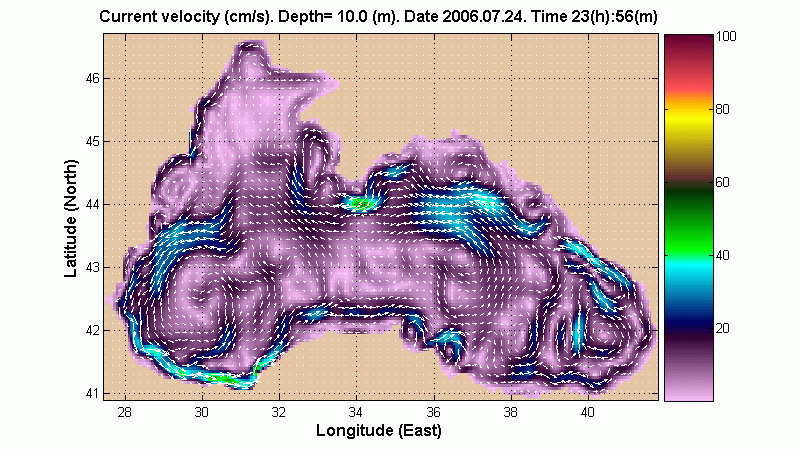Click the 'Longitude (East)' axis label
Image resolution: width=800 pixels, height=450 pixels.
(379, 430)
